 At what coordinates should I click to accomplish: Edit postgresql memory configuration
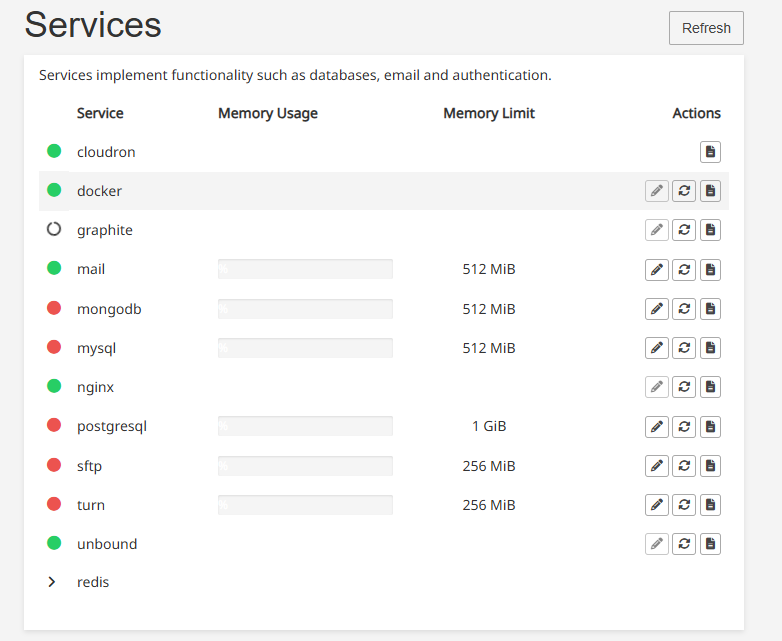[x=657, y=427]
